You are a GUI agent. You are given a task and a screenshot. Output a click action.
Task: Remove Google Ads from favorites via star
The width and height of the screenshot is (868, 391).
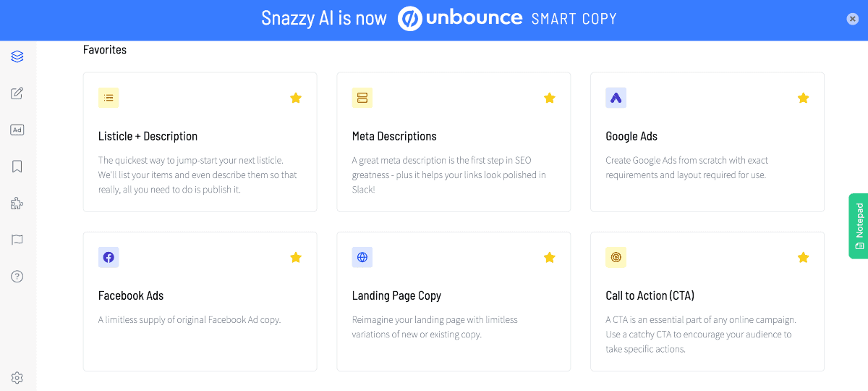click(x=803, y=98)
